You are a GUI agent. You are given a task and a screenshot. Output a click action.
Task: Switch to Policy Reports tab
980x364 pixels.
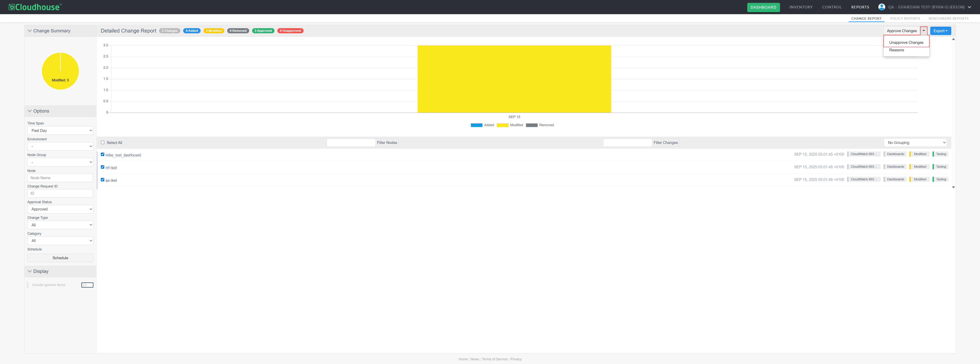click(x=905, y=19)
